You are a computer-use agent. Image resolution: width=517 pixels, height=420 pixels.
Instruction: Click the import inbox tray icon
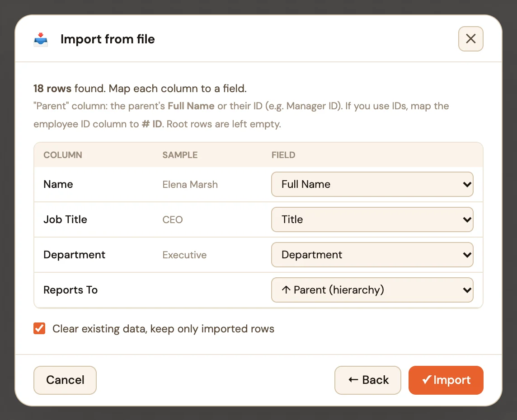tap(41, 40)
